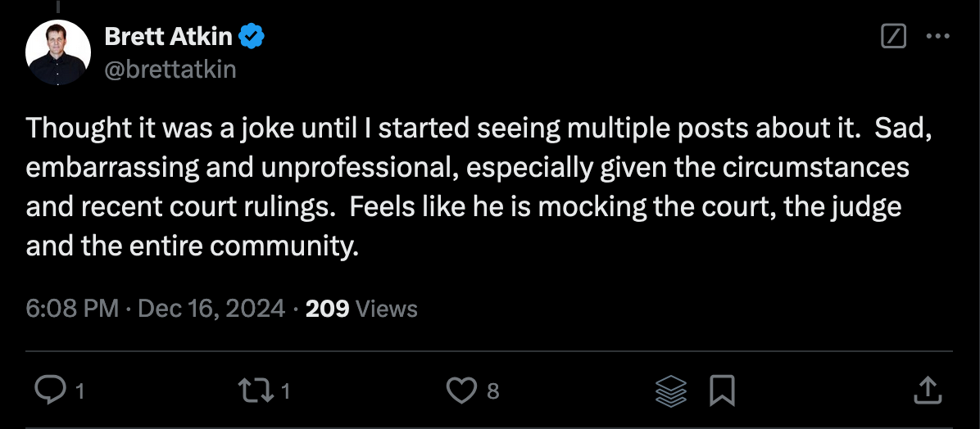The height and width of the screenshot is (429, 980).
Task: Click the Dec 16, 2024 date
Action: (211, 309)
